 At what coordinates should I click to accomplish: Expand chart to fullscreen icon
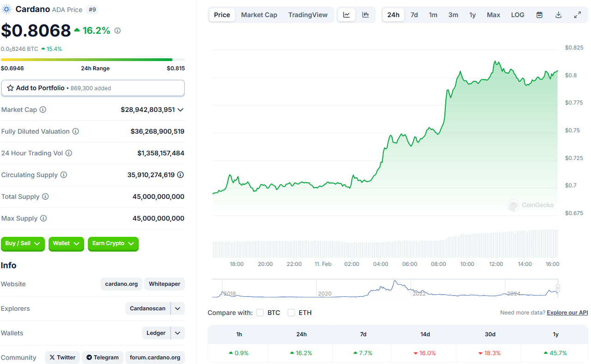578,15
